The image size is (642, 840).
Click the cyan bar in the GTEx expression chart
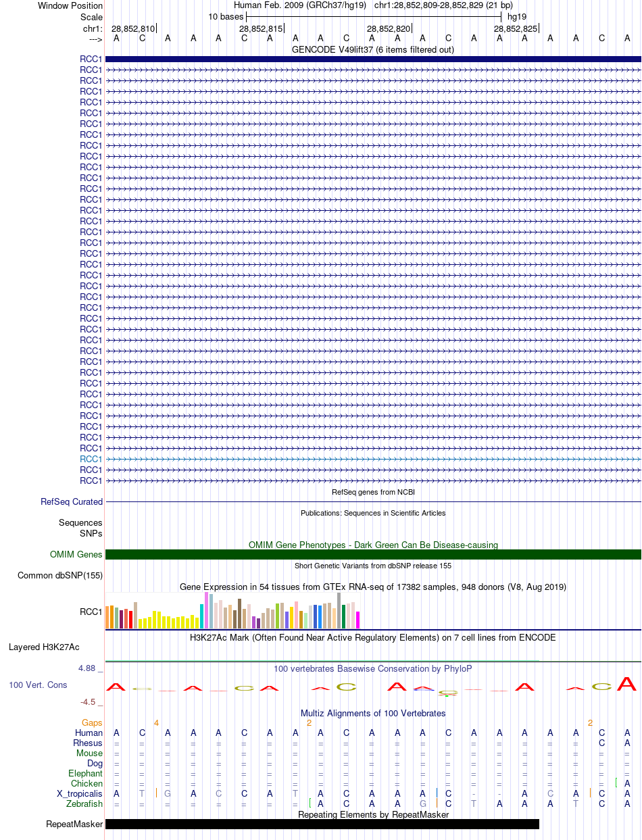202,616
